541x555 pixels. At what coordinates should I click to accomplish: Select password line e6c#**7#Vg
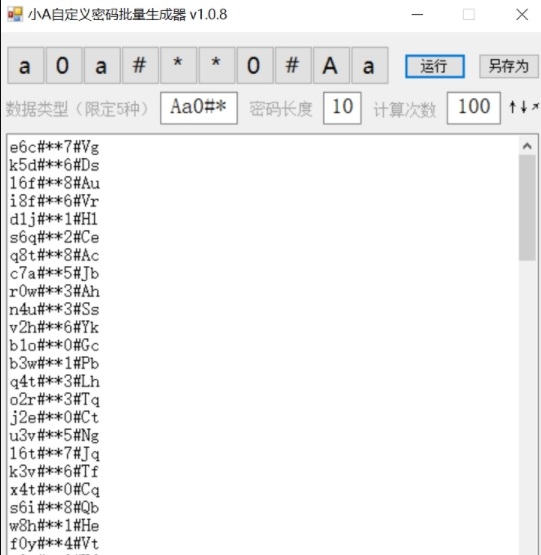pyautogui.click(x=54, y=147)
